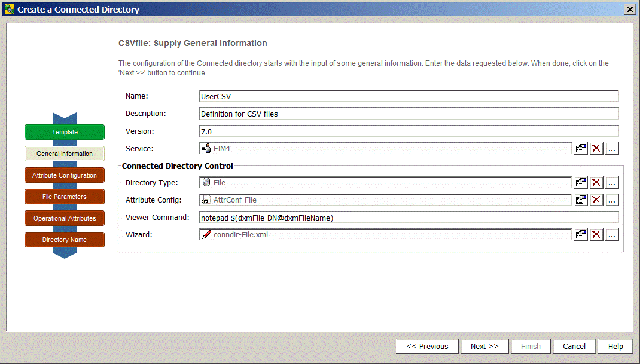640x364 pixels.
Task: Open properties icon for Directory Type
Action: [580, 183]
